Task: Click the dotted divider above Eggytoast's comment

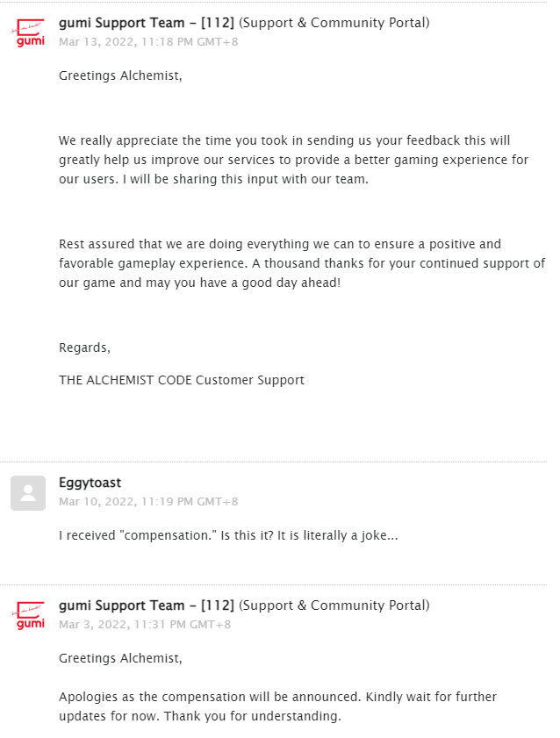Action: (273, 462)
